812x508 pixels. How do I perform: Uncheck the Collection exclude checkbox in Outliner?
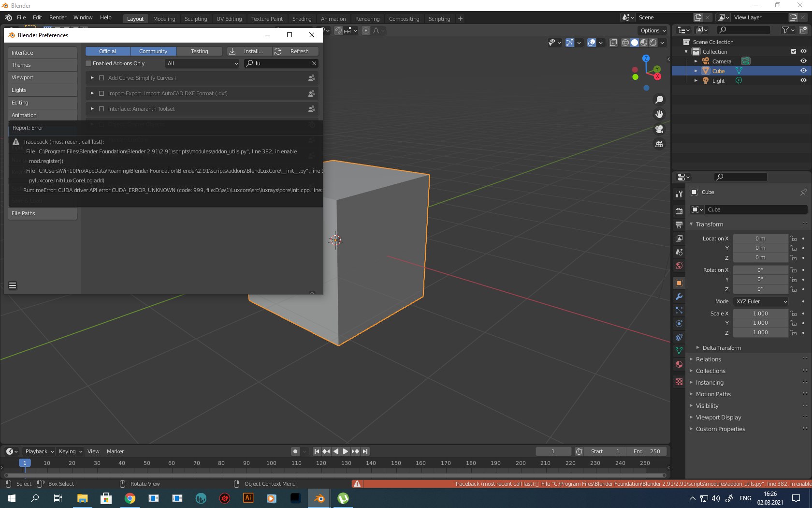tap(793, 51)
